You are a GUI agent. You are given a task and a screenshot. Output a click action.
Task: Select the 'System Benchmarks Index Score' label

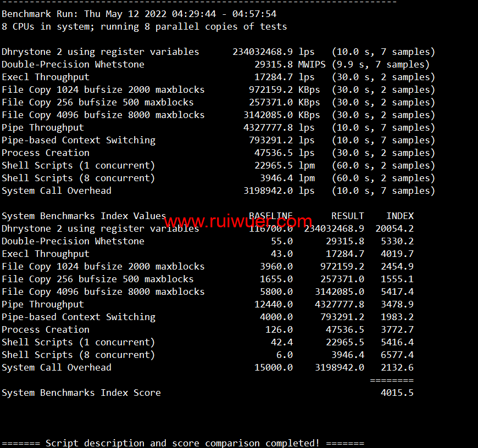point(81,393)
